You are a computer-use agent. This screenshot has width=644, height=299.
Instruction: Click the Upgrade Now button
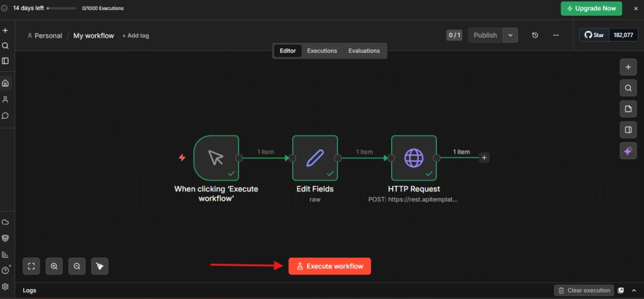tap(591, 8)
